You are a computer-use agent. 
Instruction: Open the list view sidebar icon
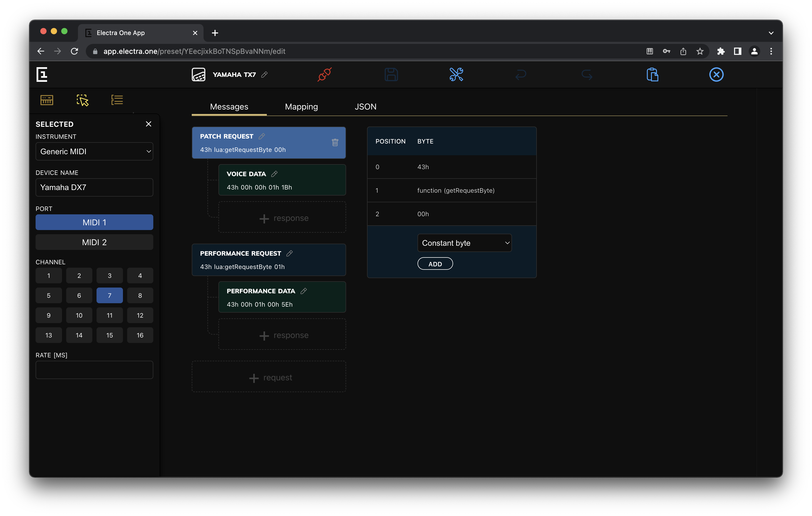(117, 100)
